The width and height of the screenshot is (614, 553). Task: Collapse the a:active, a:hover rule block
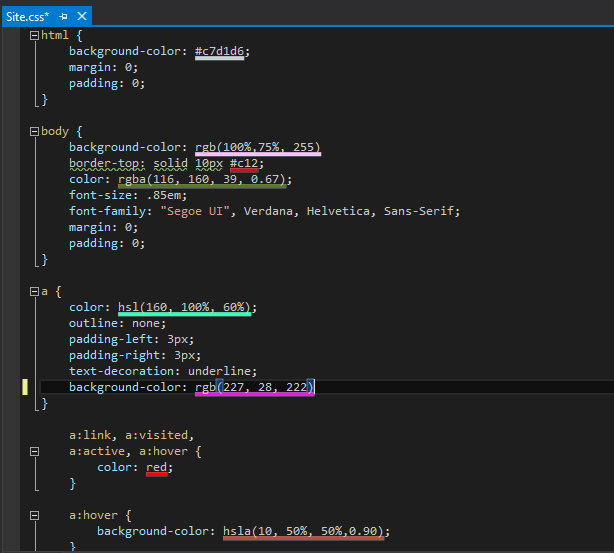[34, 451]
